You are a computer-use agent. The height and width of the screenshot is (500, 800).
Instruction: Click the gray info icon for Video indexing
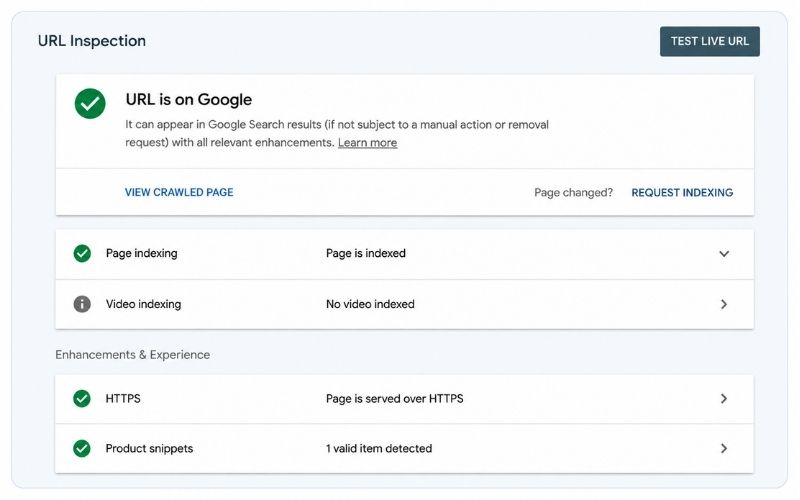(x=82, y=304)
